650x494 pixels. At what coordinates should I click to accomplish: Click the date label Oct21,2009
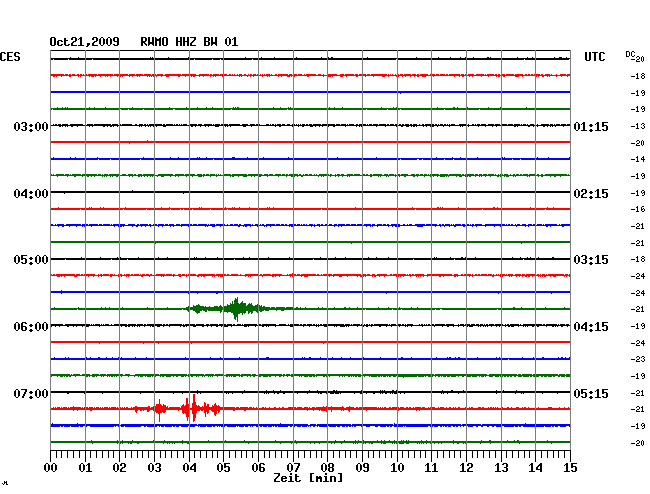point(84,42)
